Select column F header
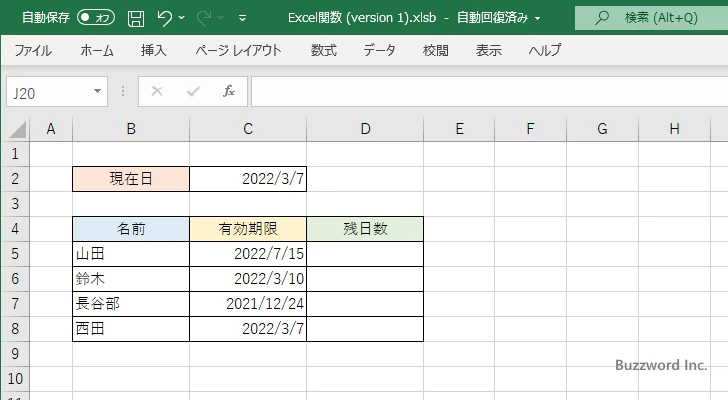Image resolution: width=728 pixels, height=400 pixels. pyautogui.click(x=530, y=129)
